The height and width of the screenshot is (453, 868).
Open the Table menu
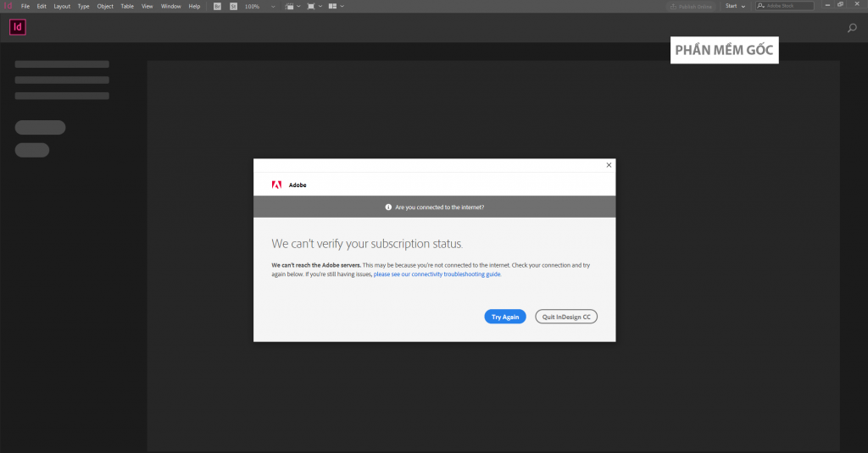[x=127, y=7]
